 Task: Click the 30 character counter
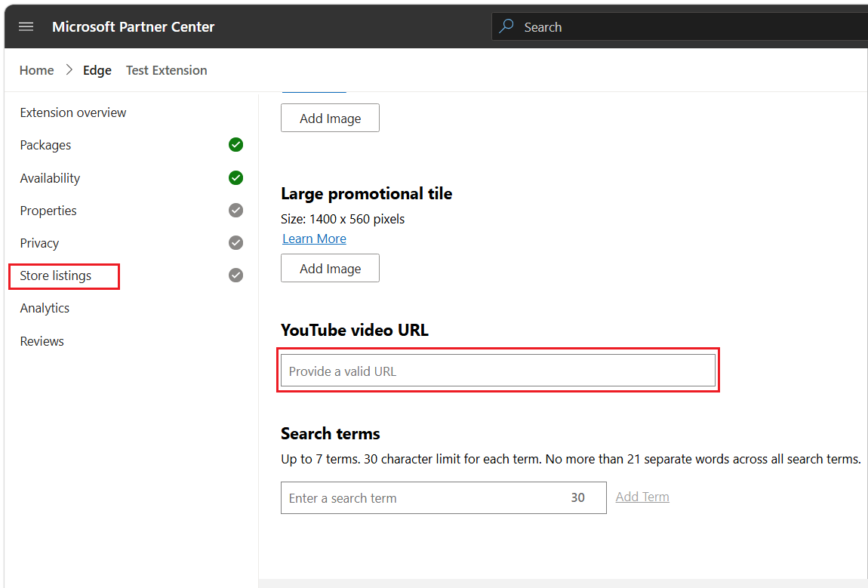pyautogui.click(x=578, y=497)
